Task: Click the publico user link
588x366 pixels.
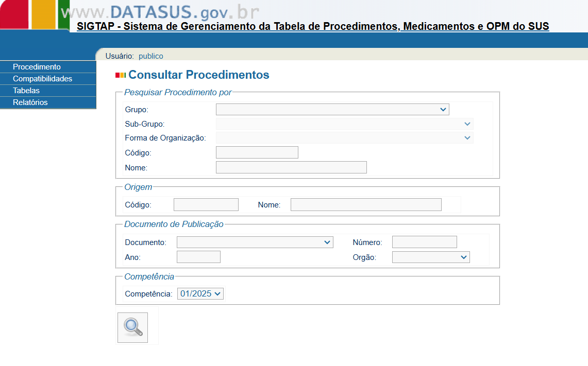Action: [x=150, y=56]
